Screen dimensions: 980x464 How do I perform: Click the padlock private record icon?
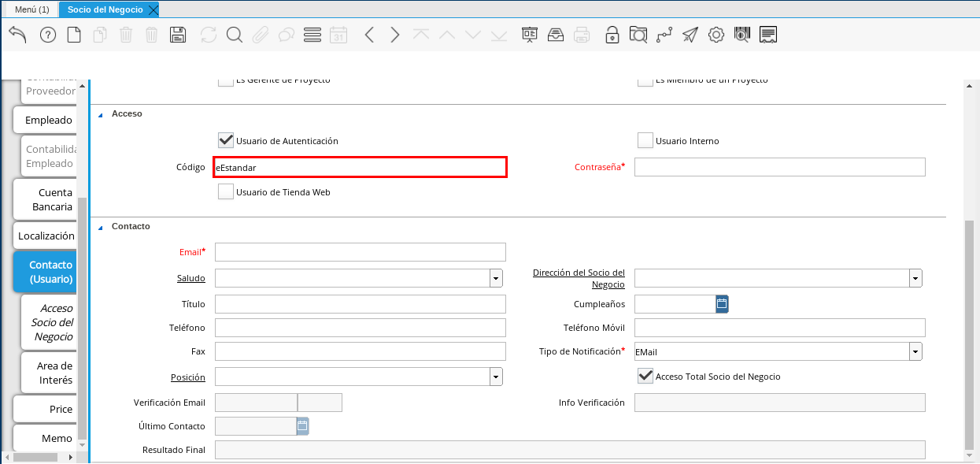(612, 35)
